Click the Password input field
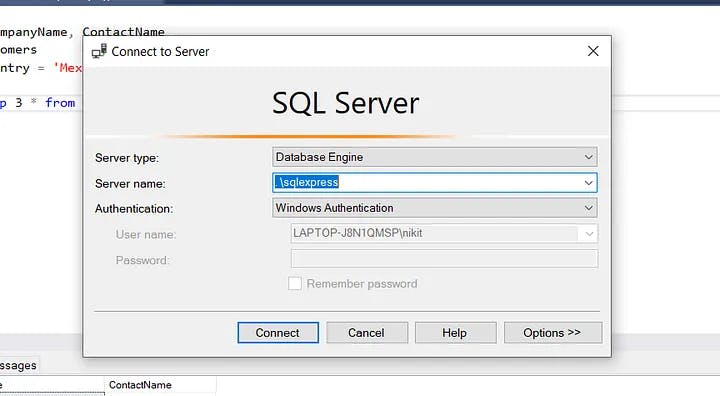The image size is (720, 396). click(444, 259)
